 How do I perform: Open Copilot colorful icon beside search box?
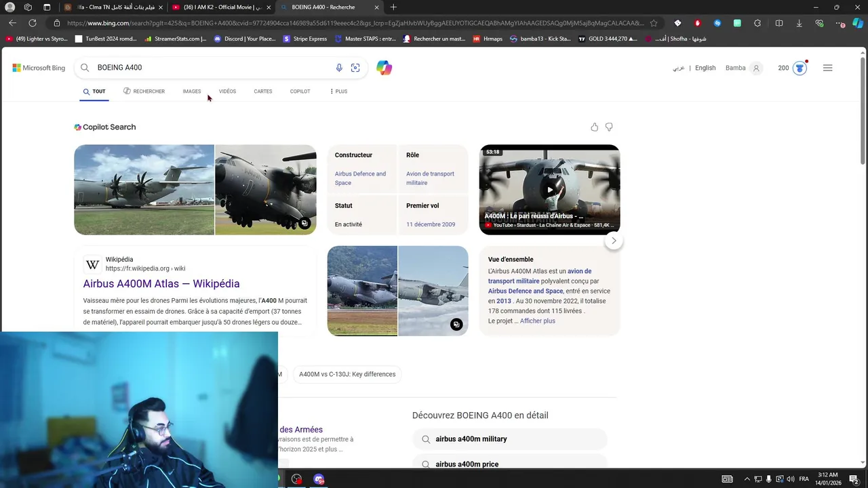point(384,68)
